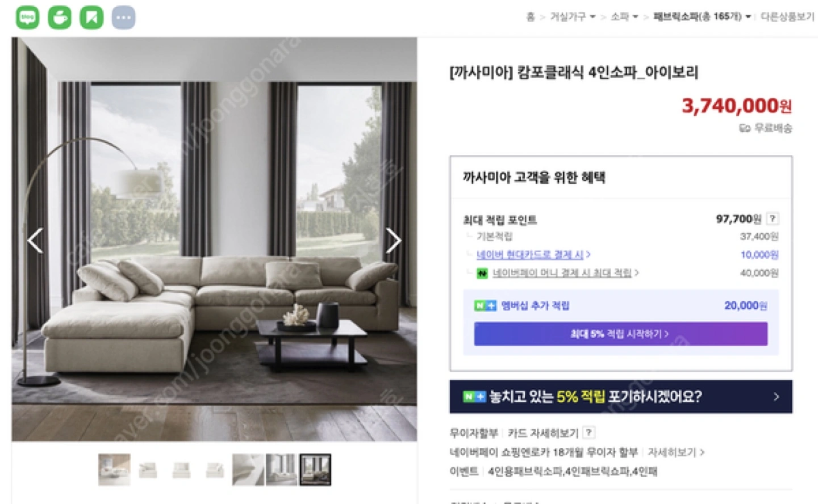This screenshot has width=818, height=504.
Task: Click 최대 5% 적립 시작하기 button
Action: (x=620, y=334)
